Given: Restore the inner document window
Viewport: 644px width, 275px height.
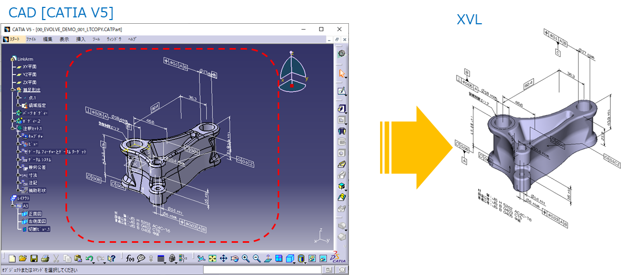Looking at the screenshot, I should click(x=337, y=40).
